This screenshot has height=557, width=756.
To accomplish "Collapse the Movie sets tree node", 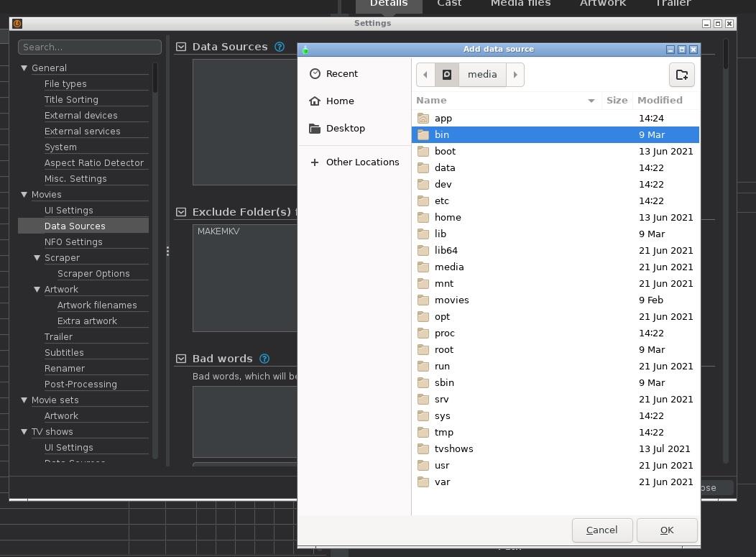I will click(x=24, y=400).
